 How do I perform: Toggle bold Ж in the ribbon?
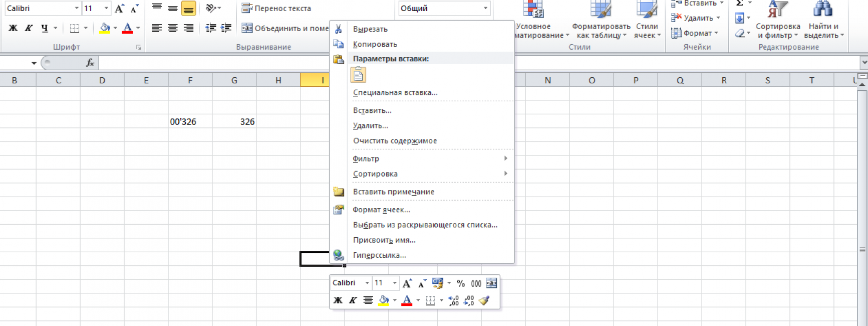click(x=13, y=28)
